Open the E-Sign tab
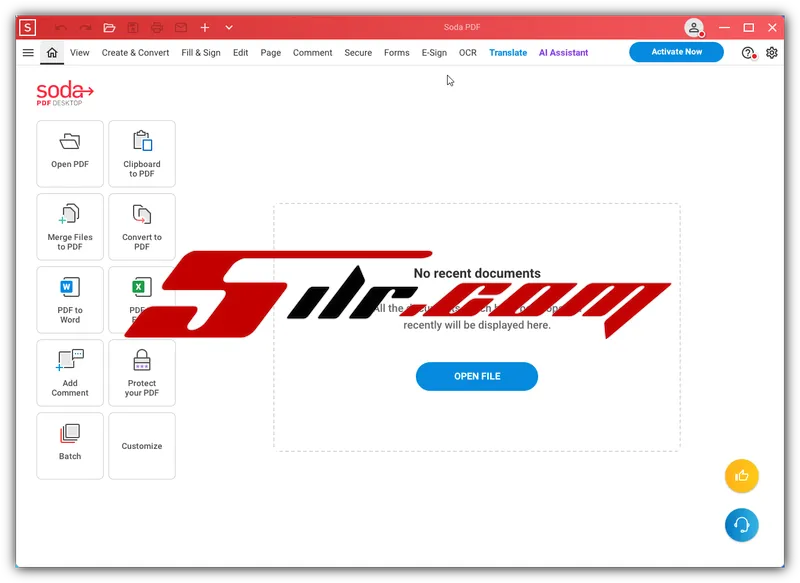This screenshot has width=800, height=583. tap(434, 53)
